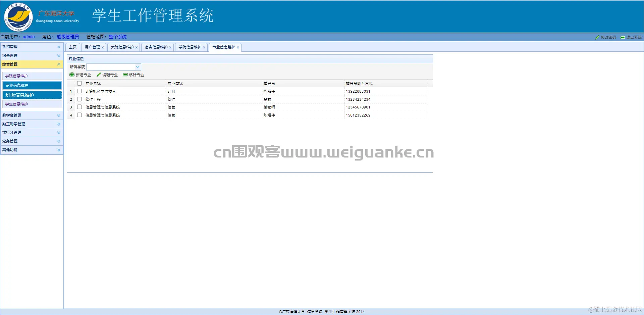The image size is (644, 315).
Task: Click phone number 13234234234
Action: click(x=358, y=99)
